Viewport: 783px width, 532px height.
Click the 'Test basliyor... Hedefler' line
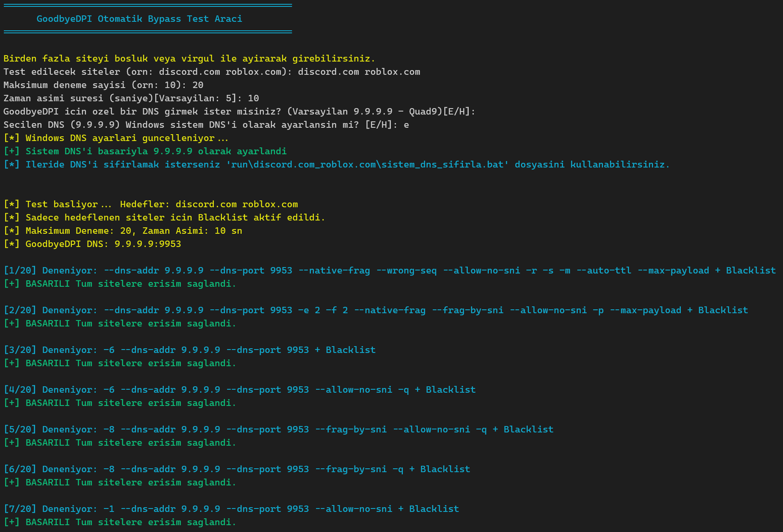151,204
